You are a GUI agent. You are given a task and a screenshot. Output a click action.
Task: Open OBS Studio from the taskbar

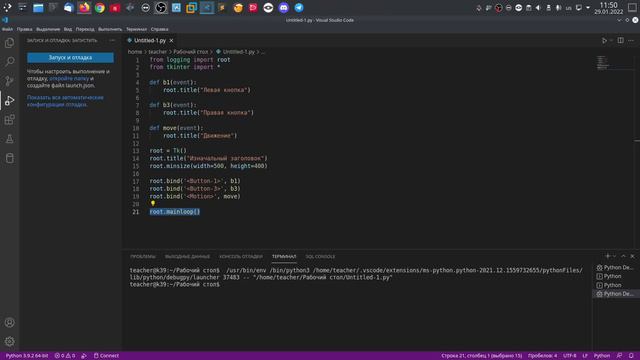pos(161,8)
